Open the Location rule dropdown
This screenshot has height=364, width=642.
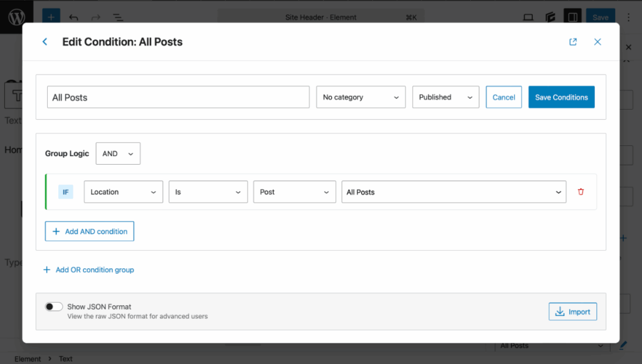click(124, 192)
